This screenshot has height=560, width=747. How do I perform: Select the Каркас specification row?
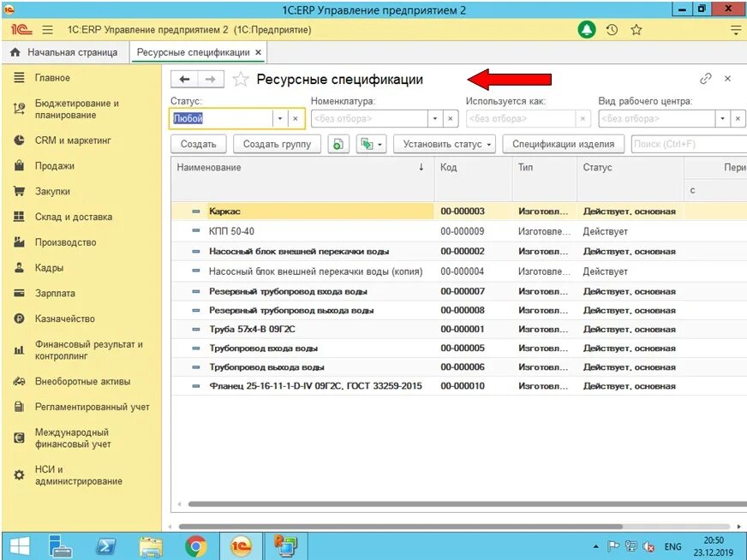(459, 211)
